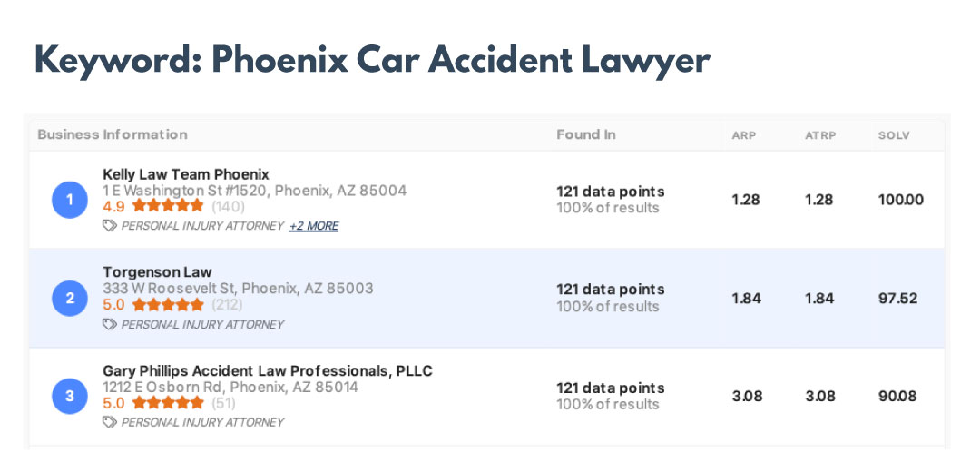The image size is (980, 472).
Task: Click Kelly Law Team's 121 data points
Action: [610, 192]
